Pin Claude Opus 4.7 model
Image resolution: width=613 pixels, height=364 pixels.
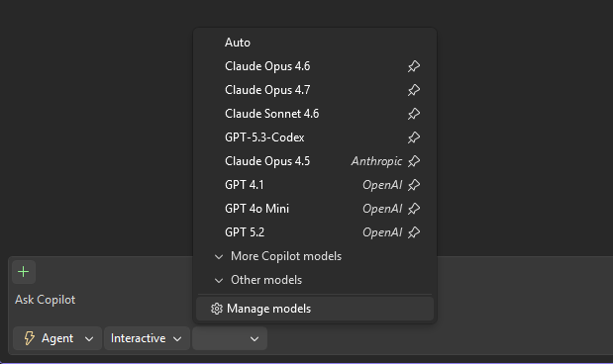coord(414,90)
